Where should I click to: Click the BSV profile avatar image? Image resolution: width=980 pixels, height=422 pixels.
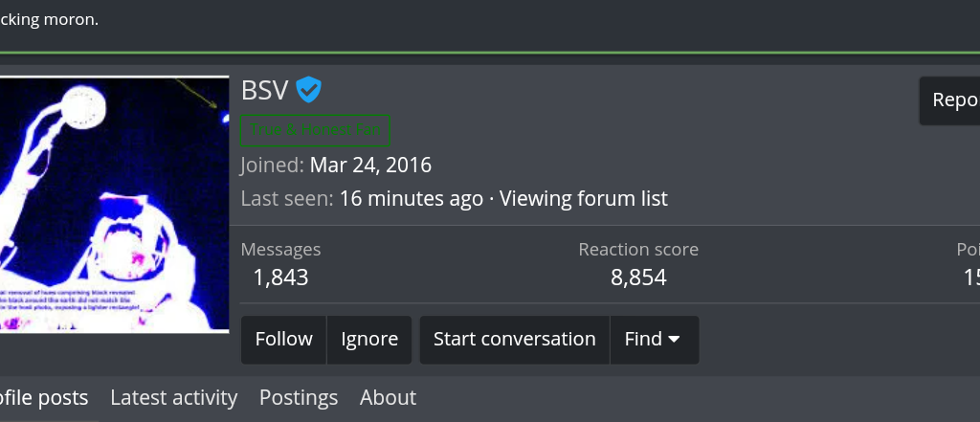(113, 204)
